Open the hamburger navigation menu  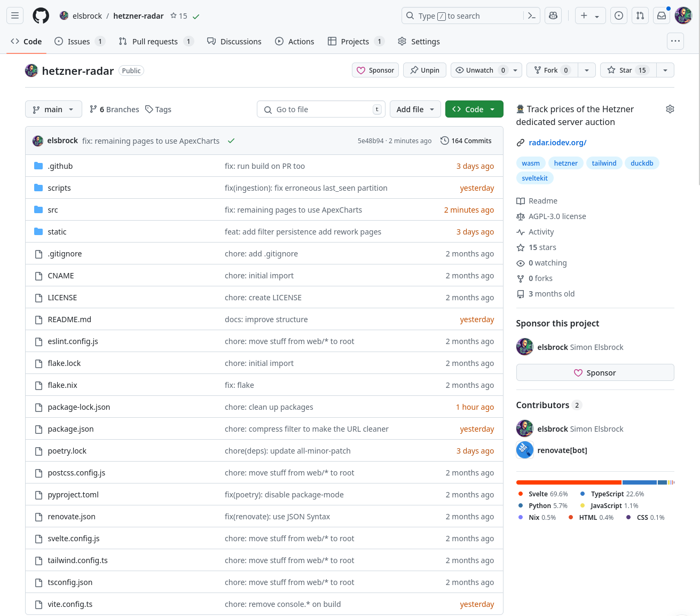click(x=15, y=15)
